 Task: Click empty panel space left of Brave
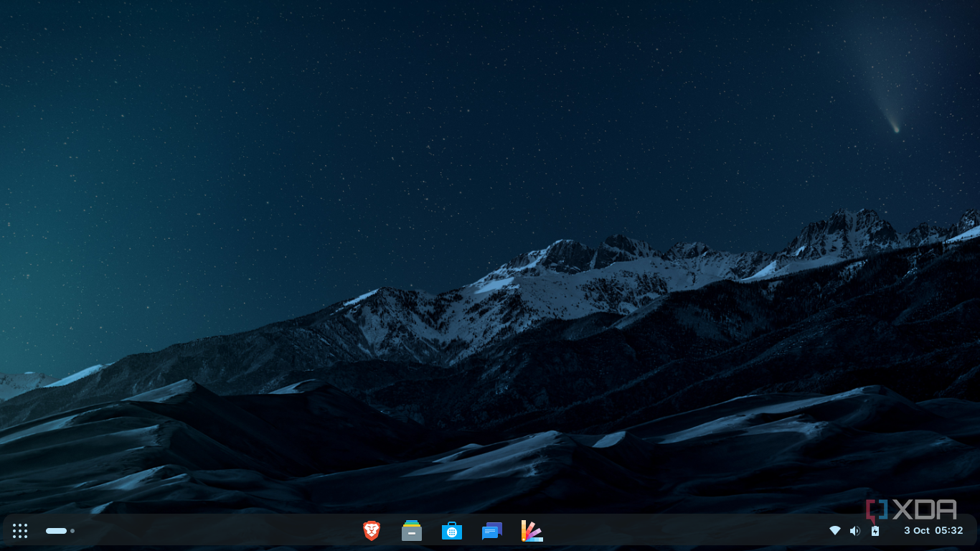(215, 531)
